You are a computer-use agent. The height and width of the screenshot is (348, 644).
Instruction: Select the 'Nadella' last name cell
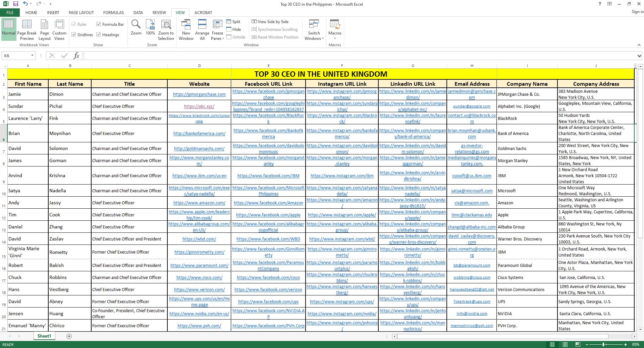(x=70, y=191)
